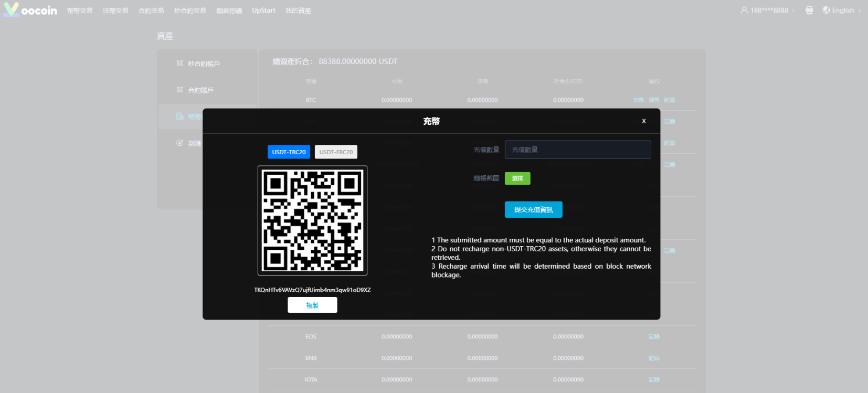The image size is (868, 393).
Task: Click 充幣 link in BTC row
Action: (x=638, y=100)
